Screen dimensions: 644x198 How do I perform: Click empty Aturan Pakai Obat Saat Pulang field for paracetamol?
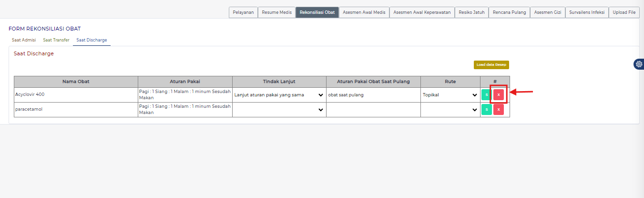click(x=373, y=110)
